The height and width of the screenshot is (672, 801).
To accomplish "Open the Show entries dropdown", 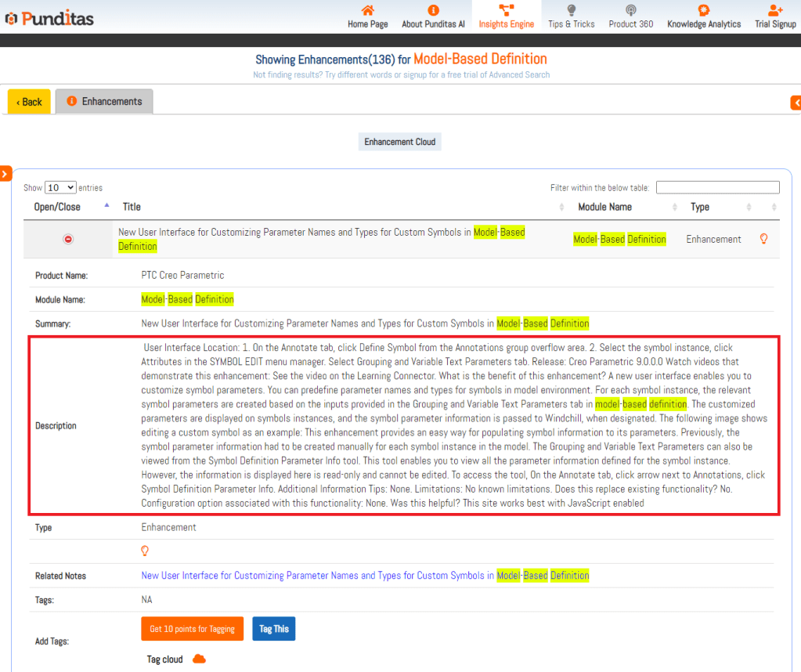I will [60, 187].
